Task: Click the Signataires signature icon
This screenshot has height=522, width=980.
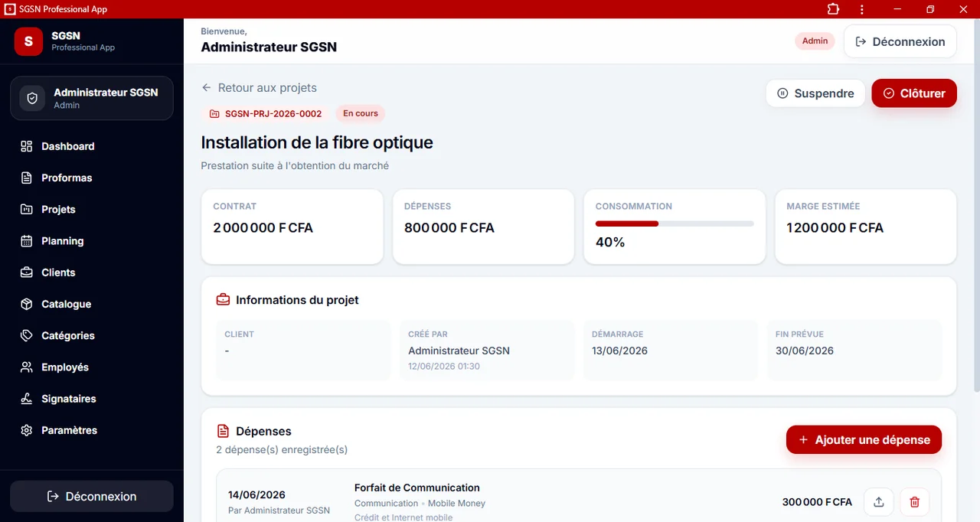Action: [27, 399]
